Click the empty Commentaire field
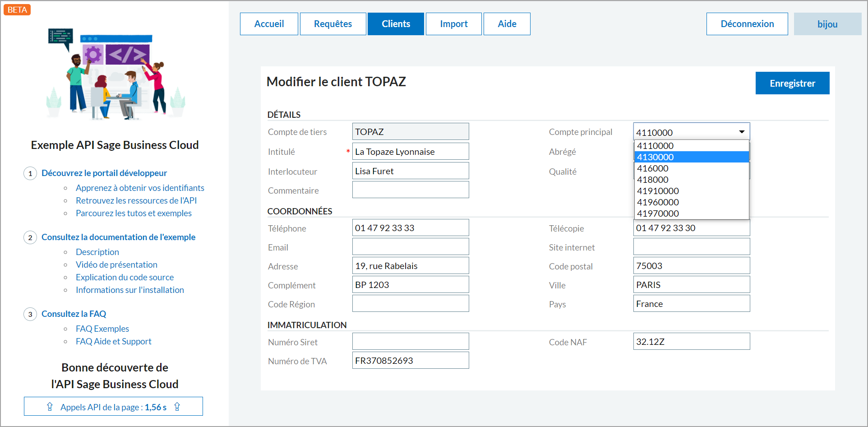This screenshot has height=427, width=868. (411, 190)
